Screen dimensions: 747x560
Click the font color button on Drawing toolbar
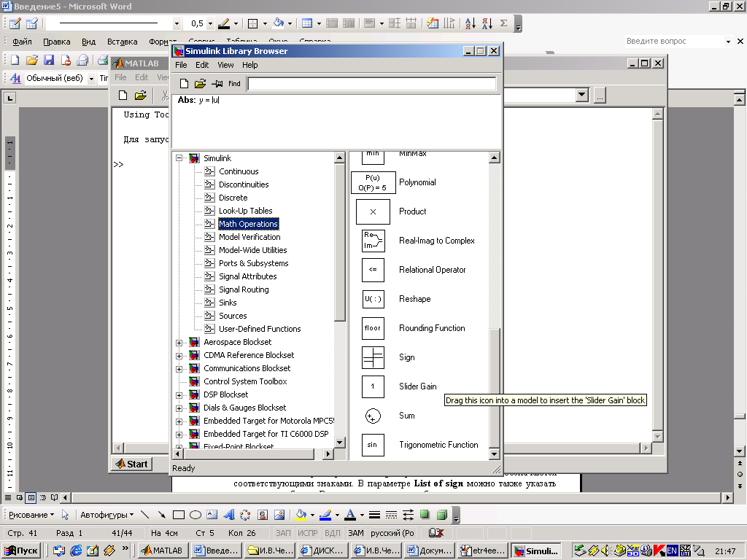coord(350,515)
